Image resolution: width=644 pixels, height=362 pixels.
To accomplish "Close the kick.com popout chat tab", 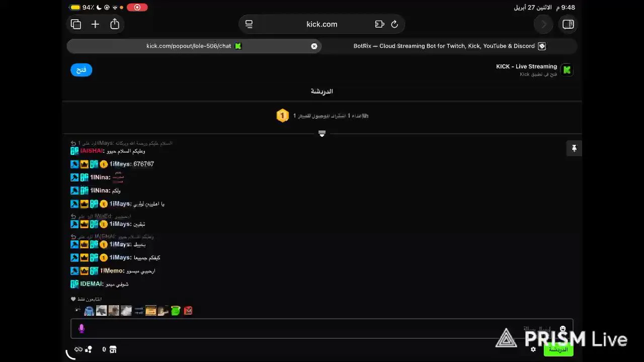I will click(x=314, y=46).
